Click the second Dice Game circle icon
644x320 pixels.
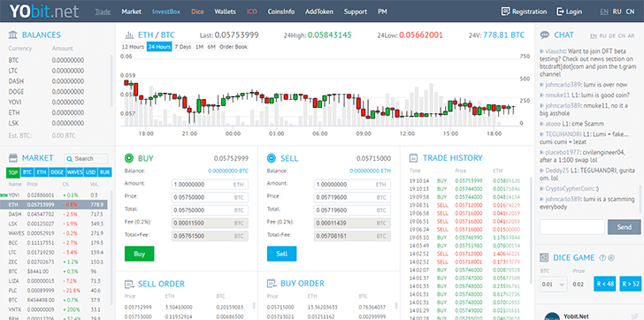tap(611, 257)
